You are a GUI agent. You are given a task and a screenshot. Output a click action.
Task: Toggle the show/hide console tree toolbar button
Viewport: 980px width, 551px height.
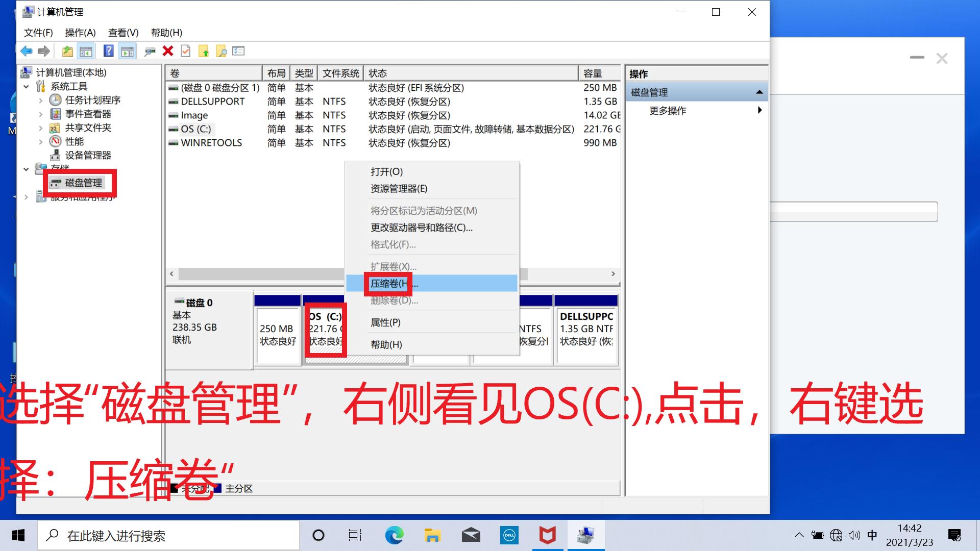(x=86, y=51)
